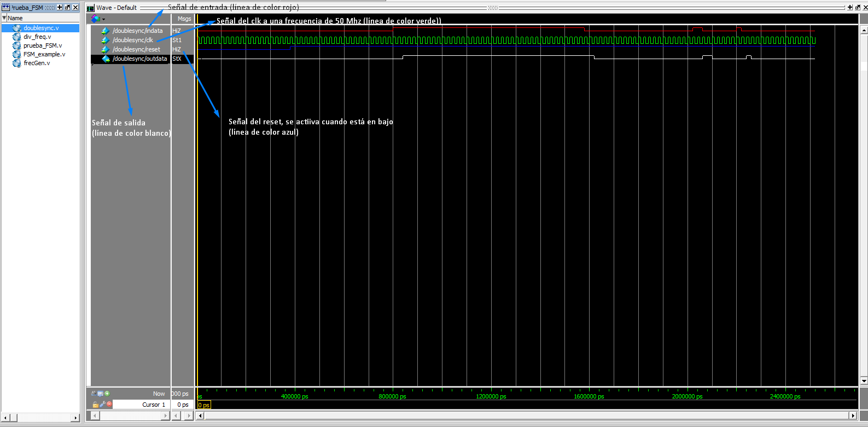Click left arrow of Msgs column scrollbar
The width and height of the screenshot is (868, 427).
176,416
